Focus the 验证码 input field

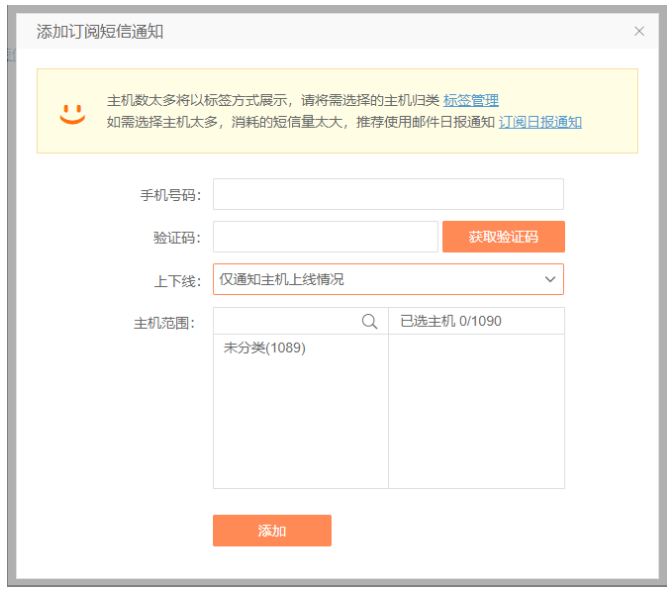point(326,237)
